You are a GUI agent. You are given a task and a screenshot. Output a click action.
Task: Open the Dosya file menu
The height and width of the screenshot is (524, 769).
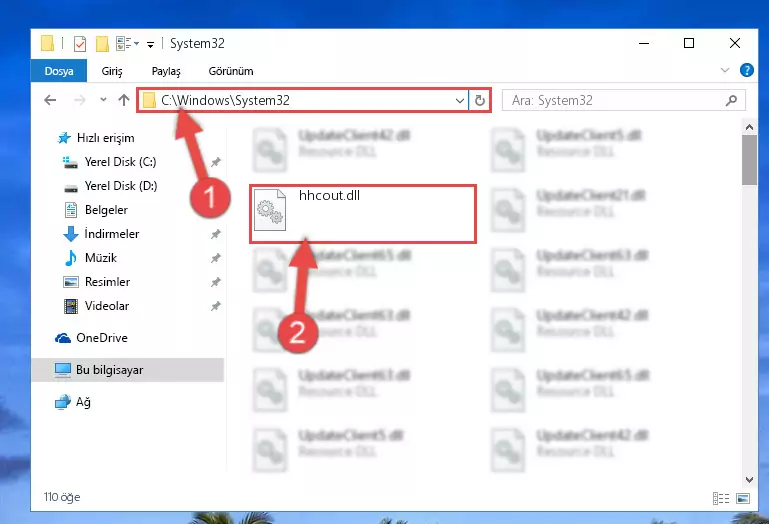click(x=59, y=71)
